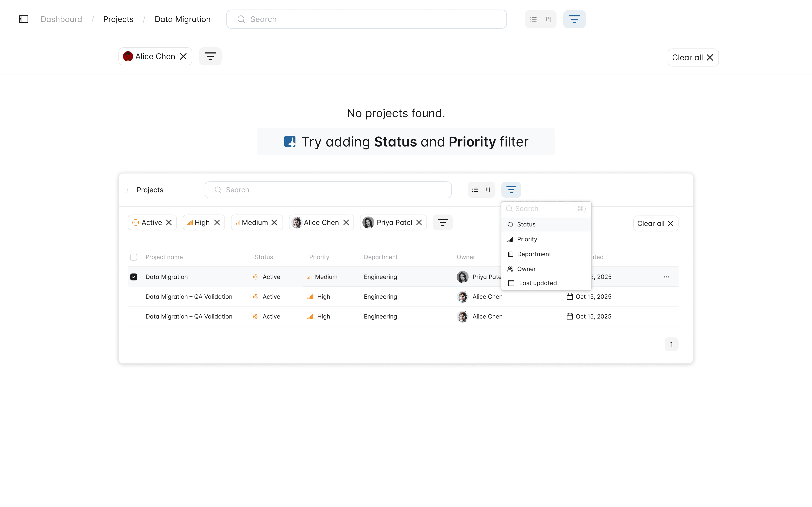Remove the Alice Chen filter in top bar
The image size is (812, 507).
click(183, 56)
